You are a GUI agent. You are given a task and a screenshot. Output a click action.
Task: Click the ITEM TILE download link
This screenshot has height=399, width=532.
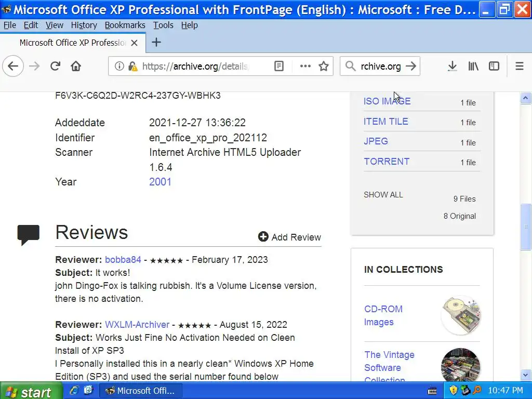coord(386,122)
